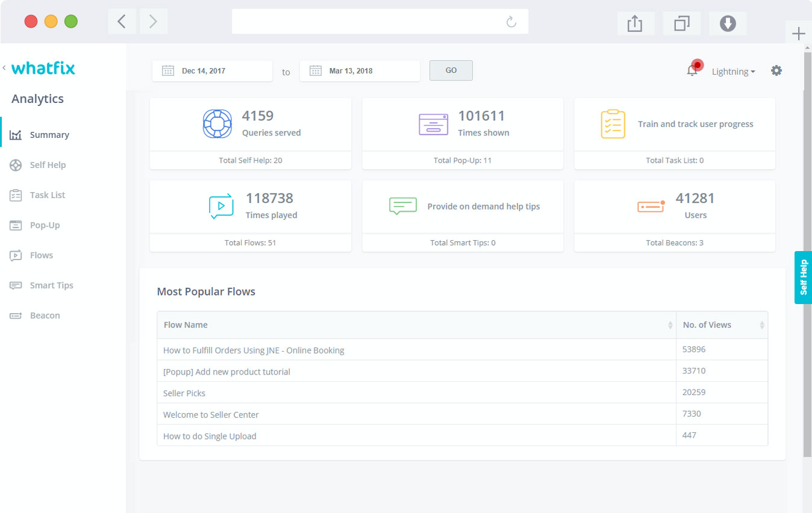Image resolution: width=812 pixels, height=513 pixels.
Task: Click the Times played flow icon
Action: pyautogui.click(x=221, y=207)
